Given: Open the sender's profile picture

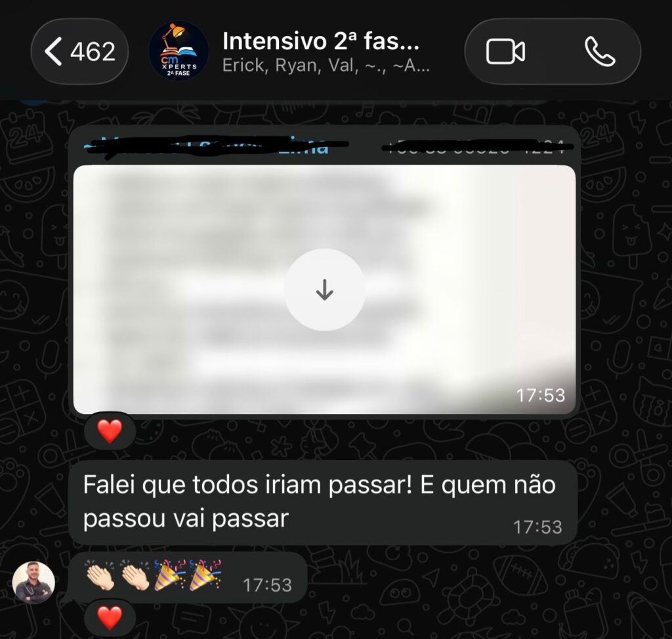Looking at the screenshot, I should tap(33, 583).
